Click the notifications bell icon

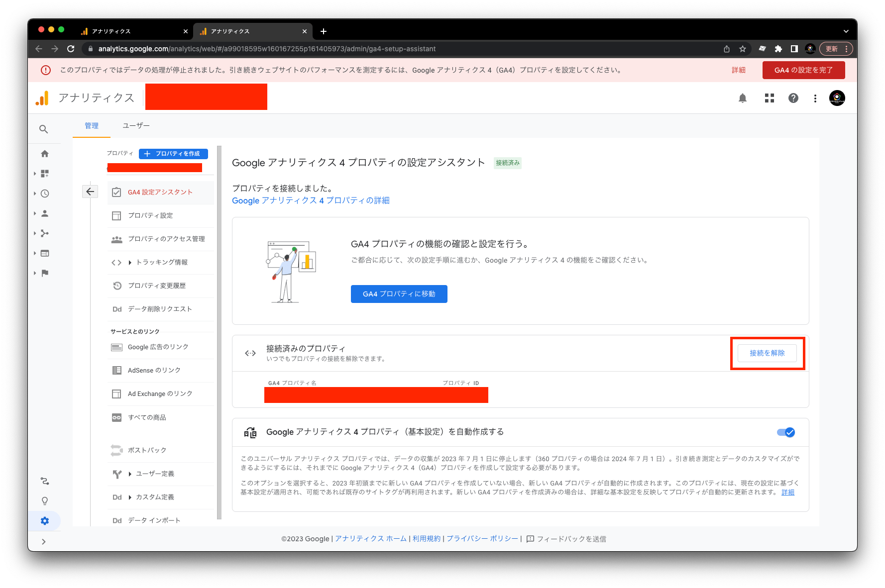[x=742, y=98]
